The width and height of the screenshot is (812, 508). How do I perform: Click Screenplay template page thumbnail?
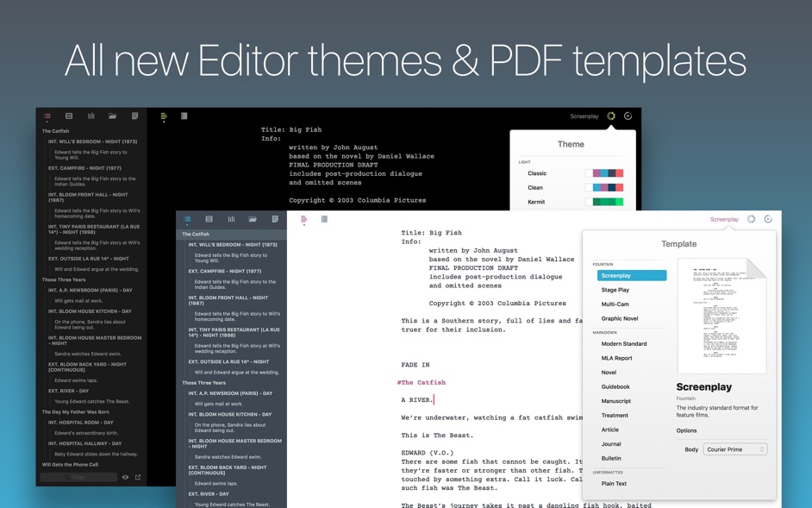(x=721, y=316)
